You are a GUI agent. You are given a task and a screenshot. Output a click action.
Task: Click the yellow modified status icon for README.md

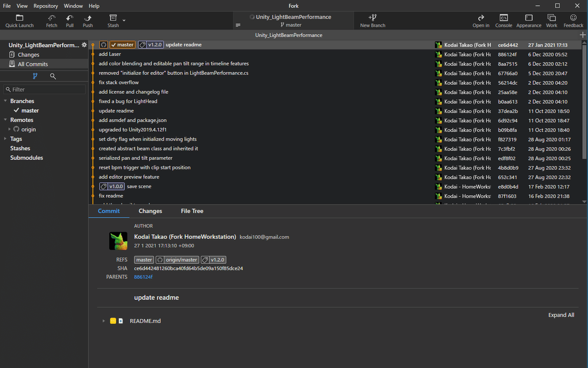[113, 321]
